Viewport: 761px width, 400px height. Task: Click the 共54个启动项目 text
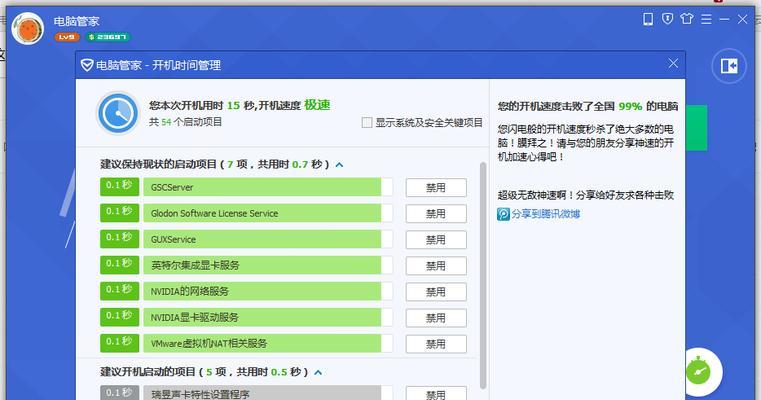185,122
